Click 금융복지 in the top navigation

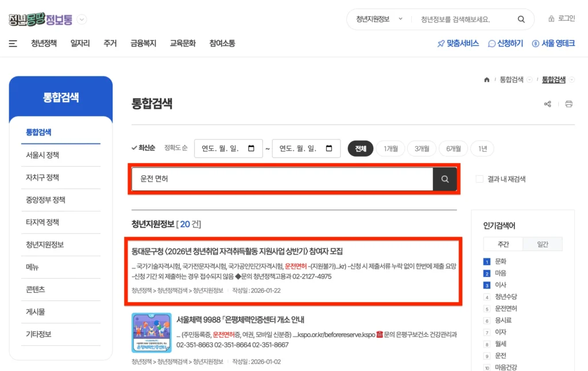point(142,43)
